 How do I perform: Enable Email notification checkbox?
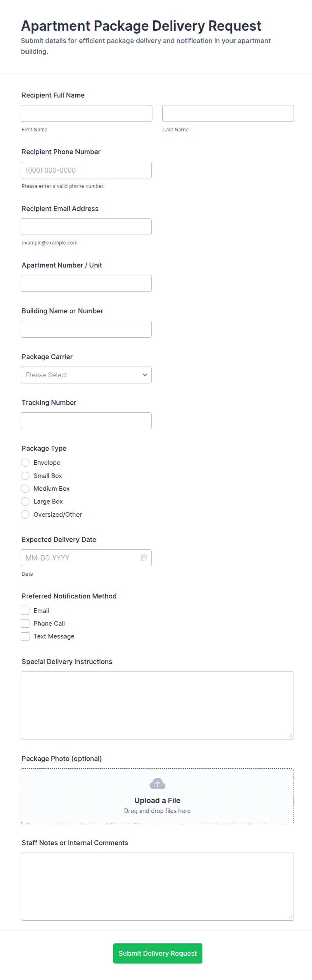tap(25, 611)
